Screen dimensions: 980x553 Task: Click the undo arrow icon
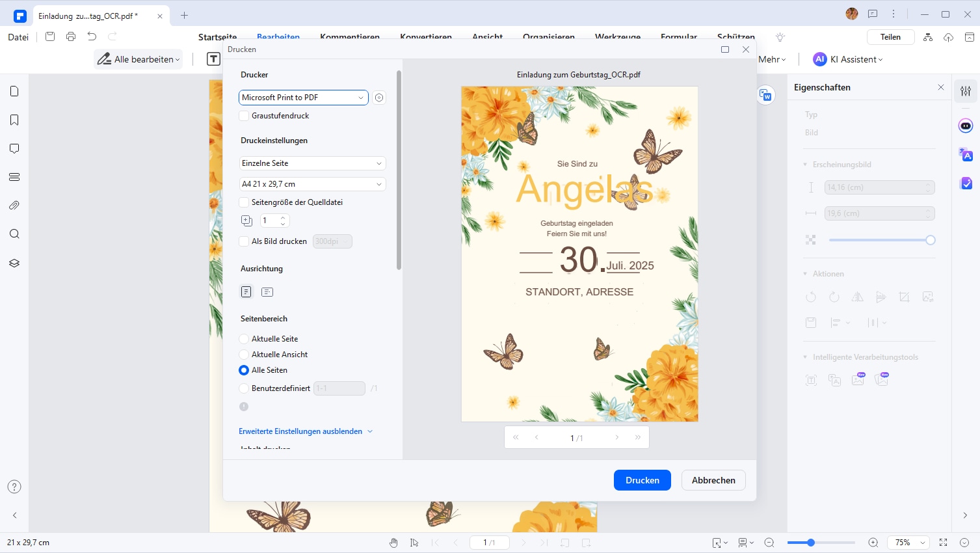click(92, 36)
